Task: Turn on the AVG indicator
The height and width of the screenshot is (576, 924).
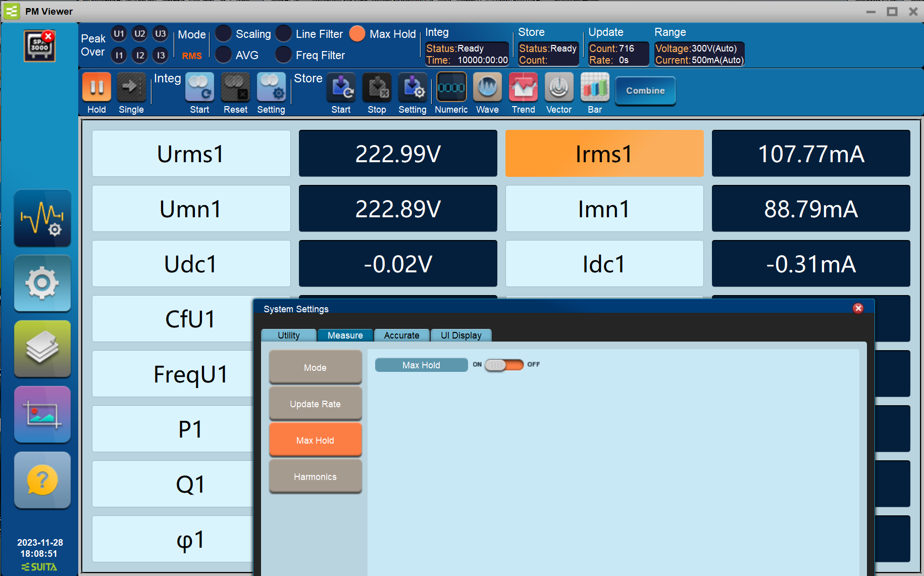Action: pos(223,55)
